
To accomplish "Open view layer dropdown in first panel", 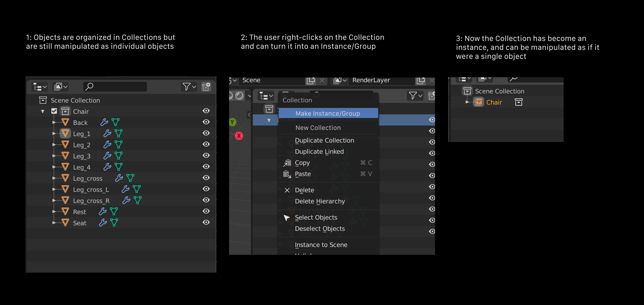I will (60, 87).
